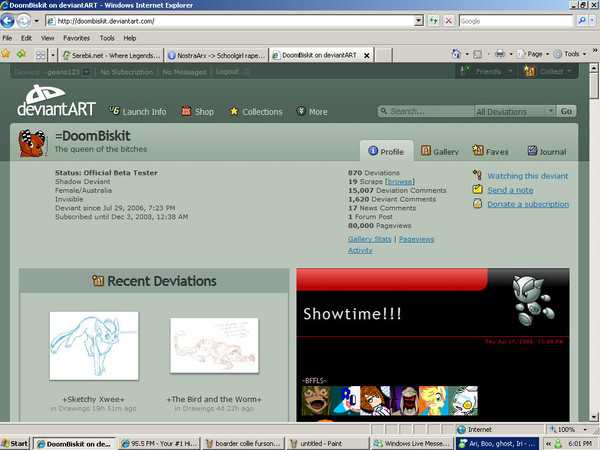Screen dimensions: 600x450
Task: Close the DoomBiskit browser tab
Action: (x=366, y=55)
